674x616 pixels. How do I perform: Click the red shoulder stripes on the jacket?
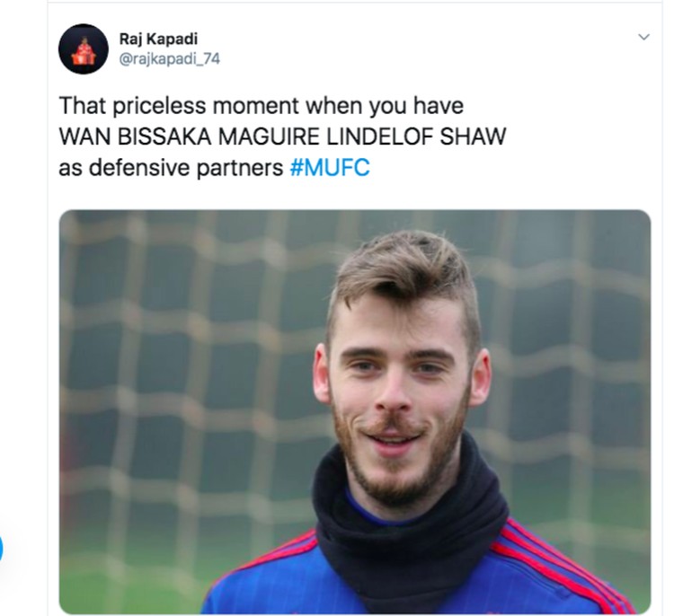click(x=559, y=563)
